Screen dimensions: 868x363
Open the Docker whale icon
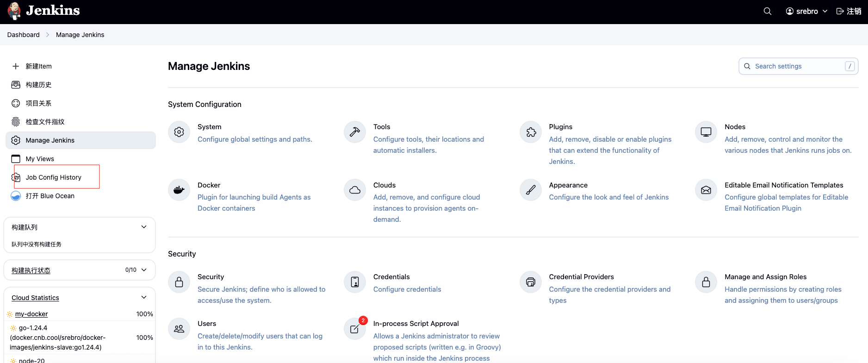click(x=179, y=190)
